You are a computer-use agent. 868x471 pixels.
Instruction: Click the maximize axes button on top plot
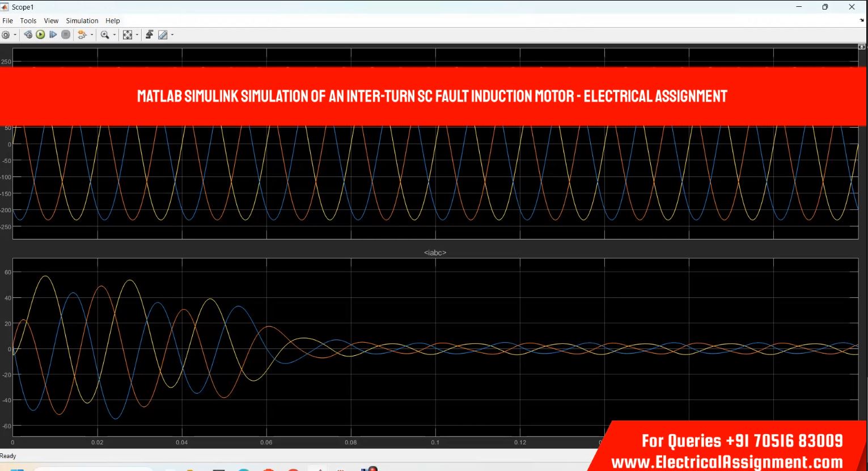[x=862, y=47]
